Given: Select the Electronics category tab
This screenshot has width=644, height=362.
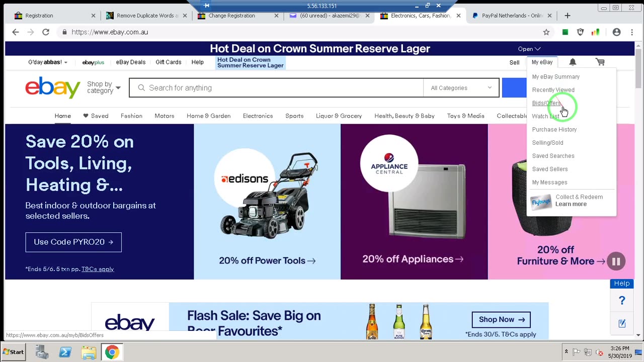Looking at the screenshot, I should click(x=258, y=116).
